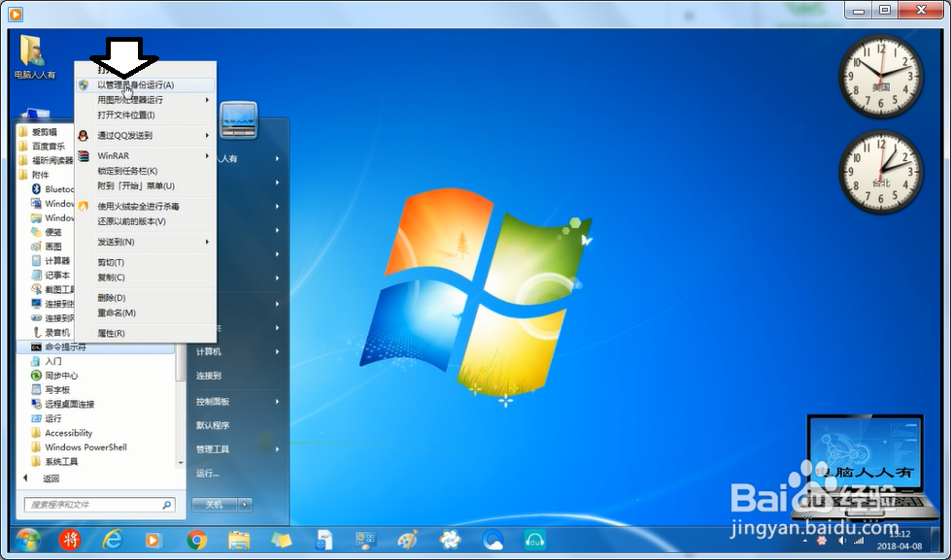Image resolution: width=951 pixels, height=560 pixels.
Task: Expand the 通过QQ发送到 submenu
Action: click(x=145, y=136)
